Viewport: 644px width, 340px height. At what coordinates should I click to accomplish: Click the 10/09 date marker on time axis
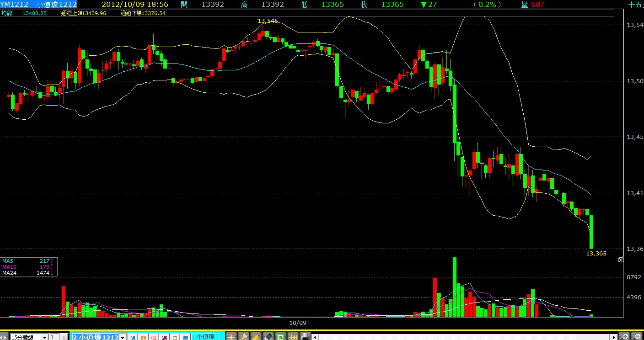click(x=298, y=322)
